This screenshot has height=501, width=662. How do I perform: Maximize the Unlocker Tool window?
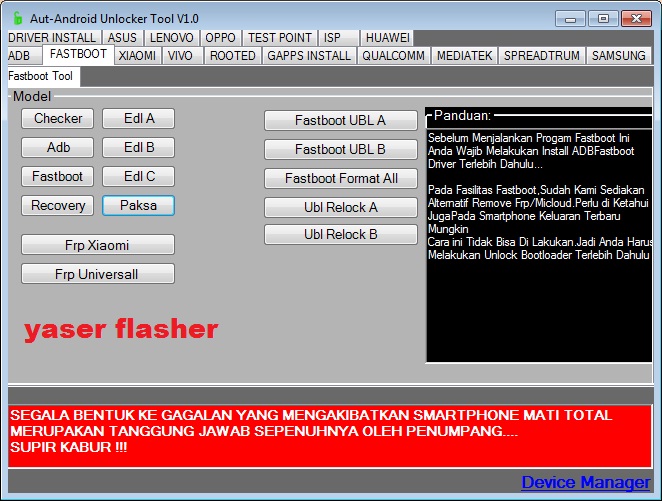[603, 19]
